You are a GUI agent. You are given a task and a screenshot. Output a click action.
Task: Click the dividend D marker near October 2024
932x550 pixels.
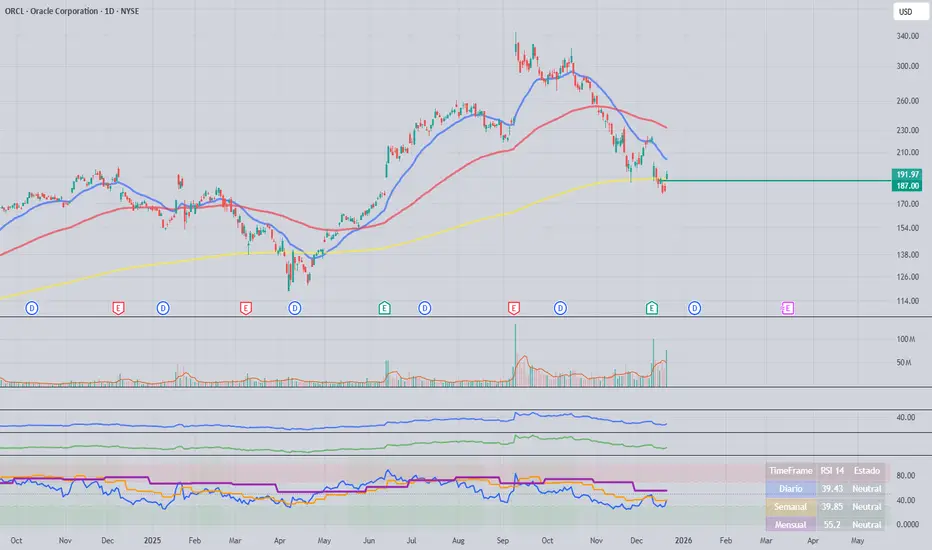point(32,308)
